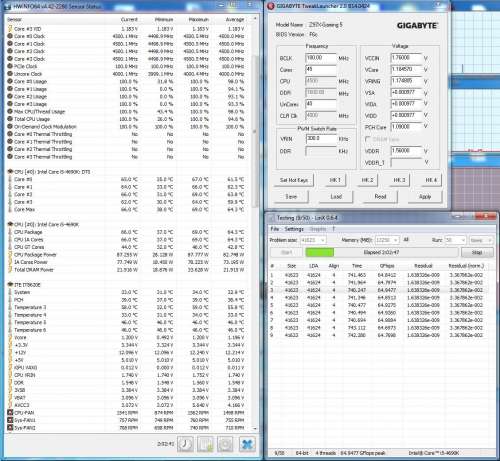Click the voltage icon beside +12V

tap(10, 352)
